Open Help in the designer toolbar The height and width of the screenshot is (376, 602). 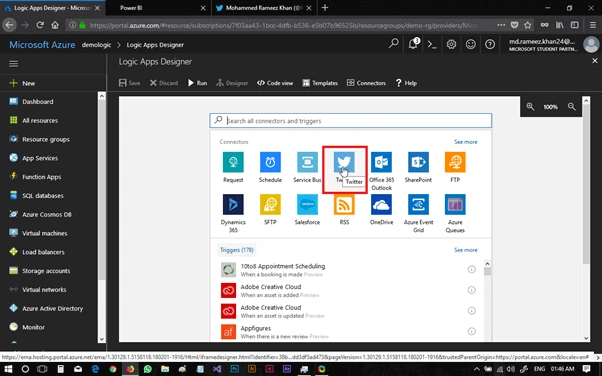(x=406, y=83)
